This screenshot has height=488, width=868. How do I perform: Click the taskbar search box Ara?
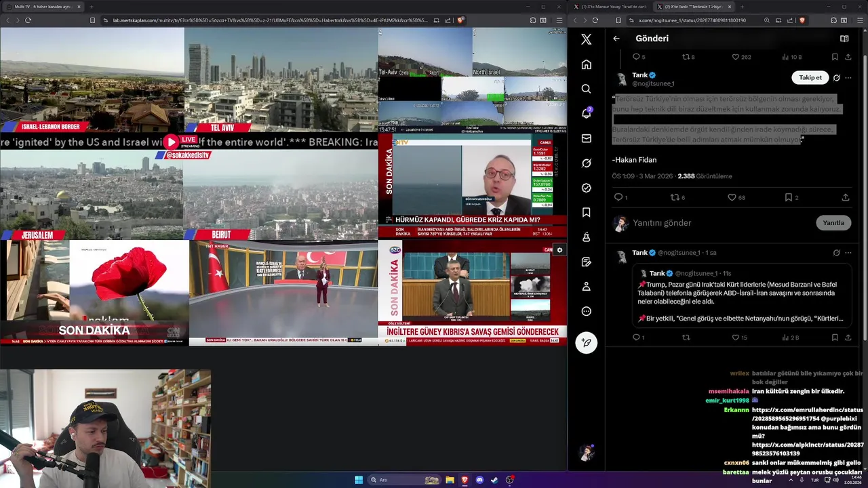(404, 480)
